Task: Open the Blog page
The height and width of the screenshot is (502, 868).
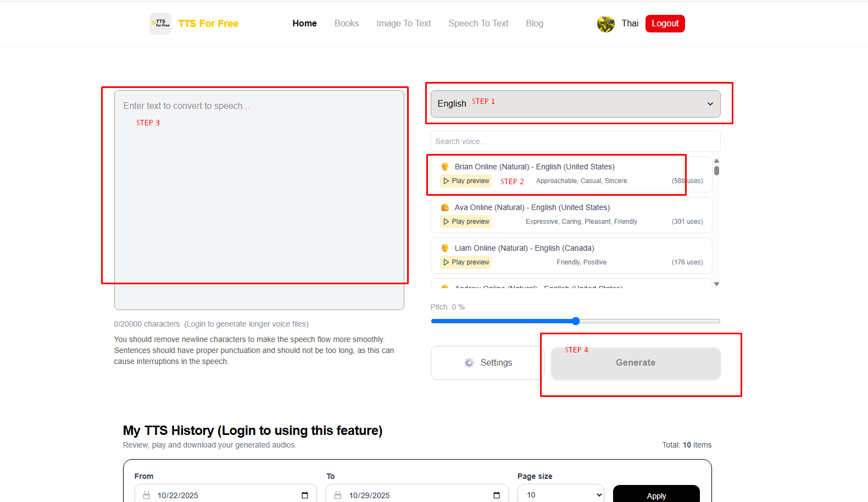Action: point(535,24)
